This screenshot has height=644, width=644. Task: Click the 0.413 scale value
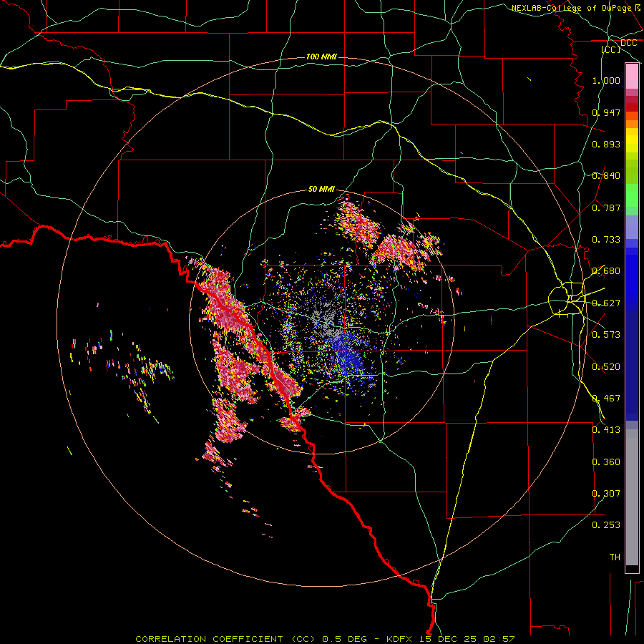coord(606,430)
